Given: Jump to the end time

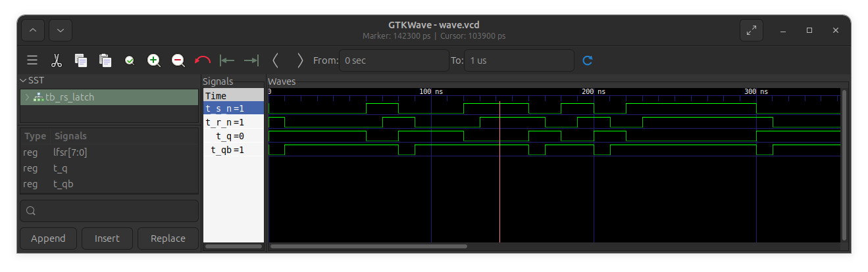Looking at the screenshot, I should [251, 60].
